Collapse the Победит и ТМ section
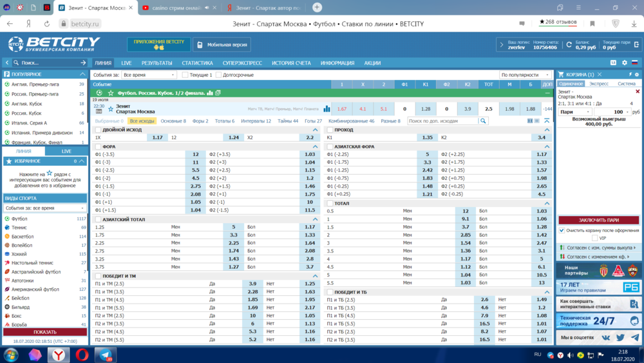644x363 pixels. tap(315, 276)
